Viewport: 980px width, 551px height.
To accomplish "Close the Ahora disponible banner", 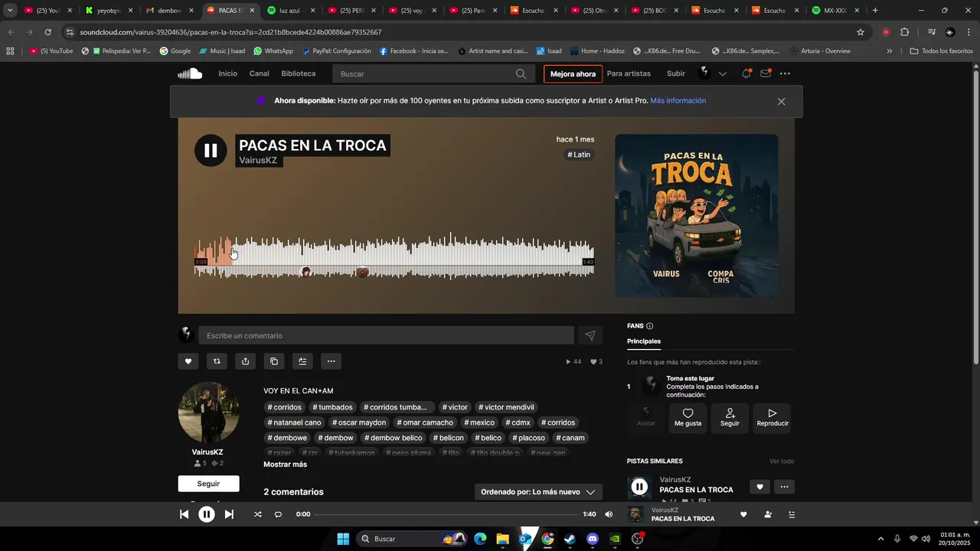I will [x=781, y=102].
